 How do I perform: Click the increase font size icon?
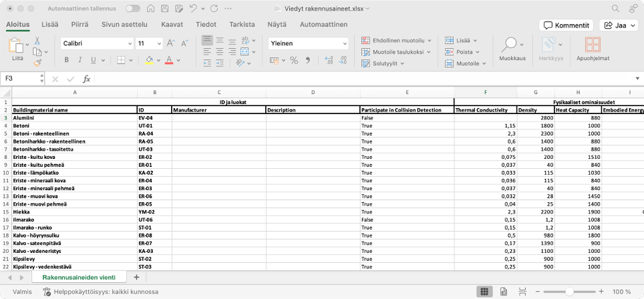pyautogui.click(x=172, y=43)
